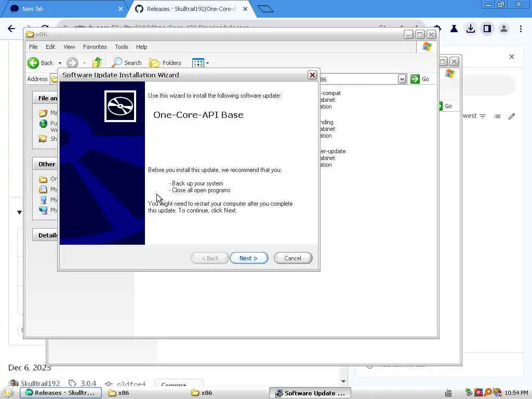Click the My Network Places icon
Screen dimensions: 532x399
(43, 210)
